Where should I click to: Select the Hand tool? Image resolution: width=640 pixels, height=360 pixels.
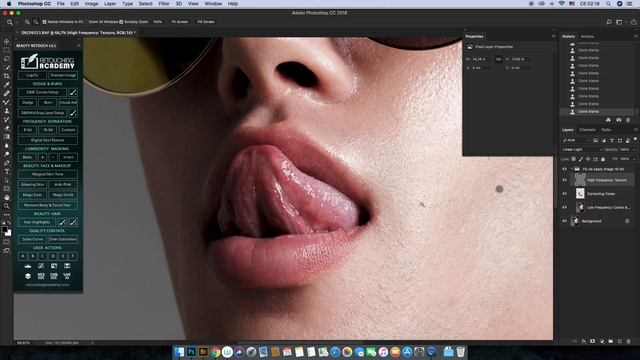pos(7,197)
